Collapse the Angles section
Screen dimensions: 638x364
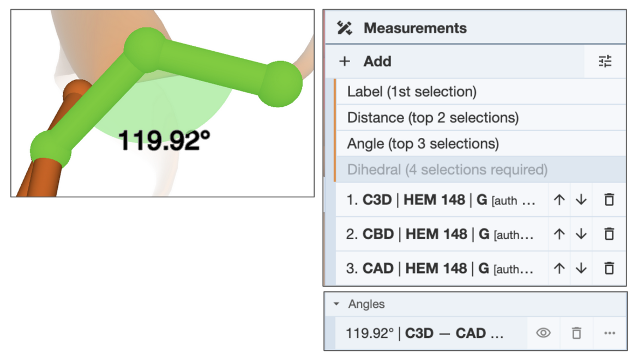click(x=336, y=304)
